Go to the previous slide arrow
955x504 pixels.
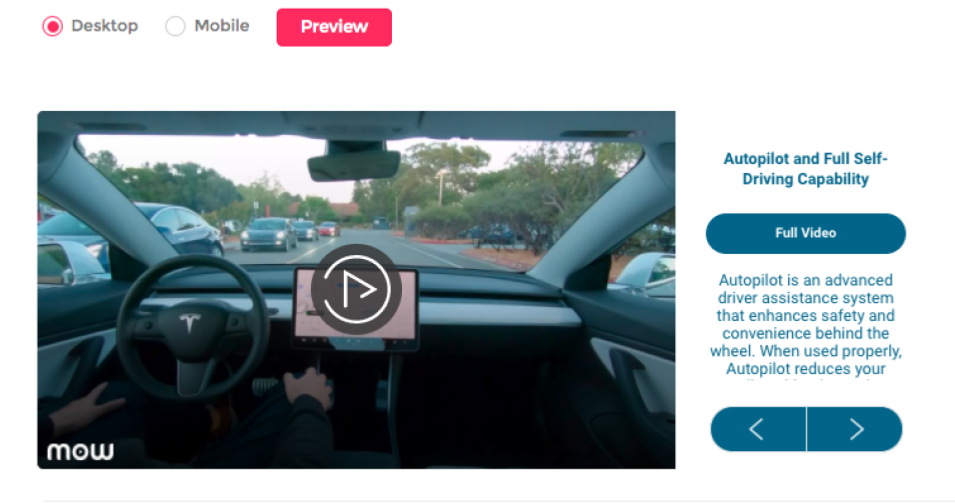tap(758, 429)
